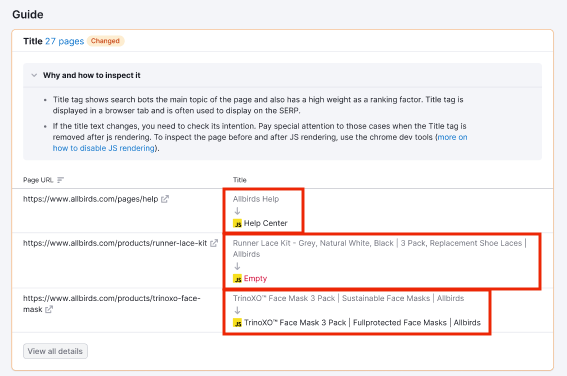Click 'Why and how to inspect it' heading text
This screenshot has height=376, width=567.
(x=91, y=75)
